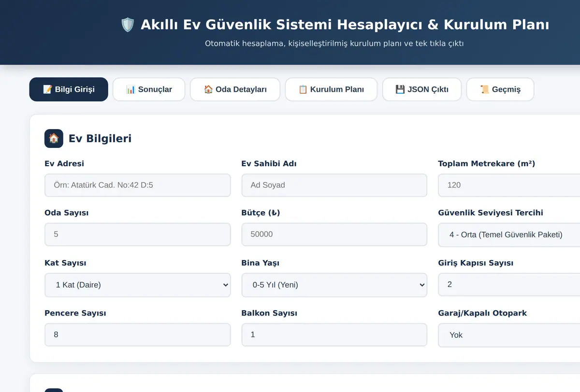
Task: Focus the Balkon Sayısı field
Action: tap(334, 334)
